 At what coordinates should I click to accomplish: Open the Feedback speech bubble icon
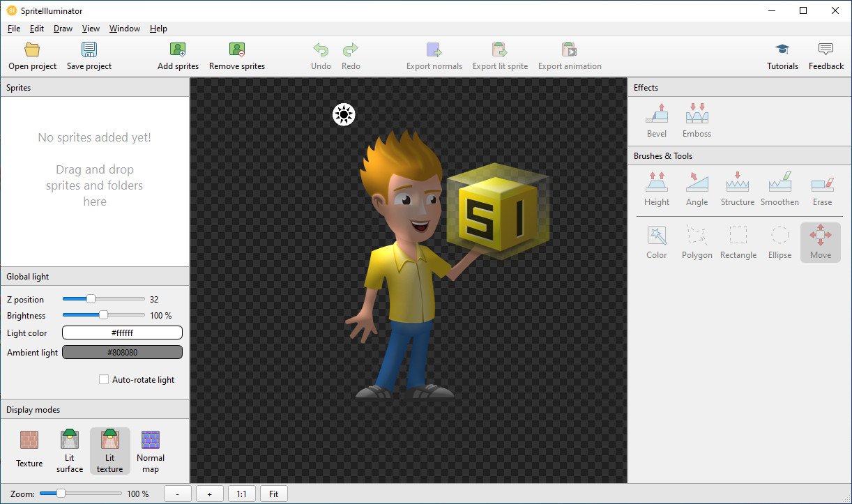coord(826,50)
